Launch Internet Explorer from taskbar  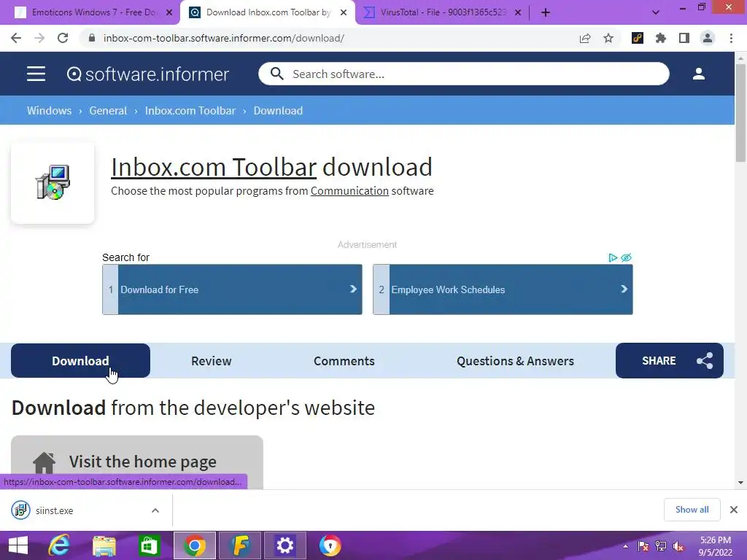(x=60, y=545)
